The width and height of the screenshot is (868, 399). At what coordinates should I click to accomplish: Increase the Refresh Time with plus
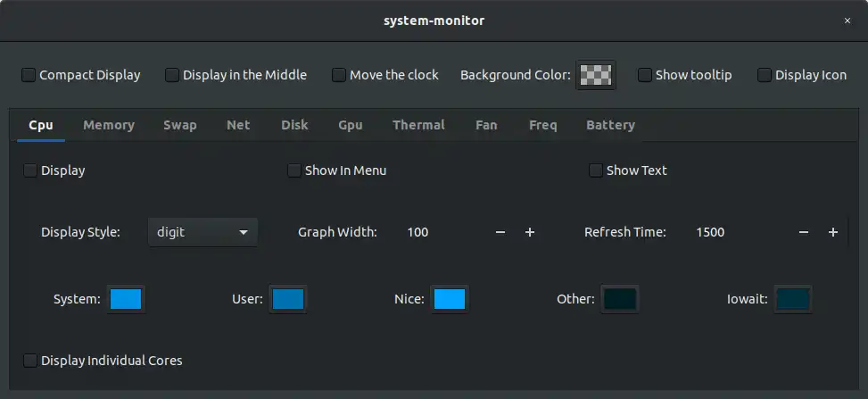click(833, 232)
